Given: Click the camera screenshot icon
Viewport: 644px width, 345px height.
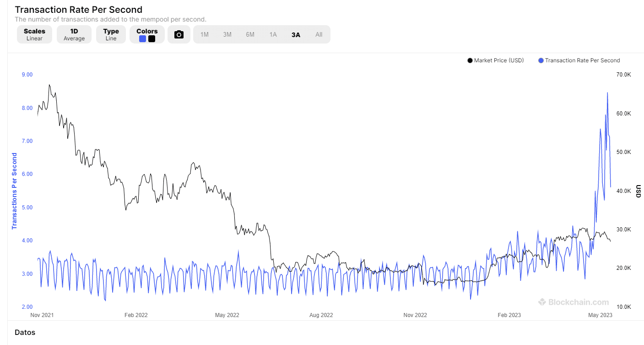Looking at the screenshot, I should tap(179, 34).
